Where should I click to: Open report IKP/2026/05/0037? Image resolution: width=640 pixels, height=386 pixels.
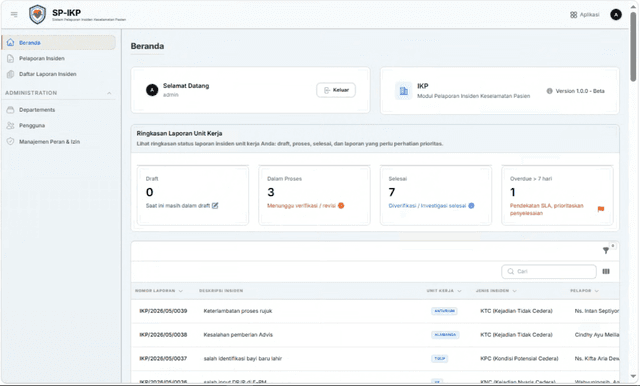pyautogui.click(x=163, y=358)
